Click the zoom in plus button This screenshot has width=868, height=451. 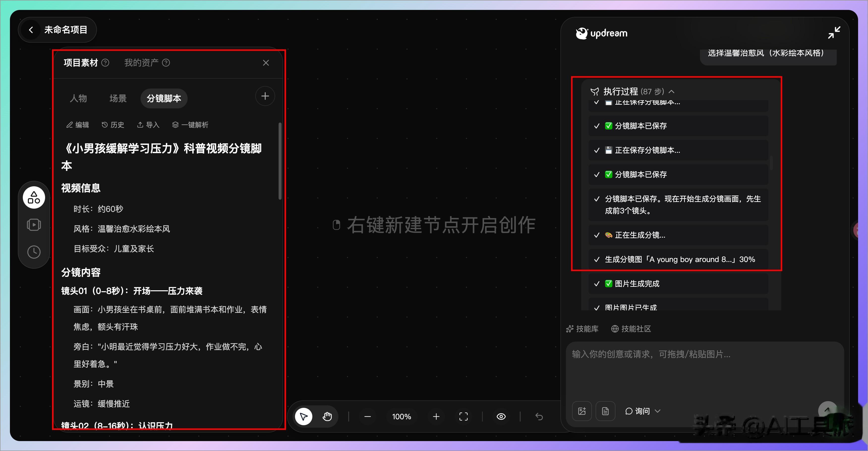point(436,417)
